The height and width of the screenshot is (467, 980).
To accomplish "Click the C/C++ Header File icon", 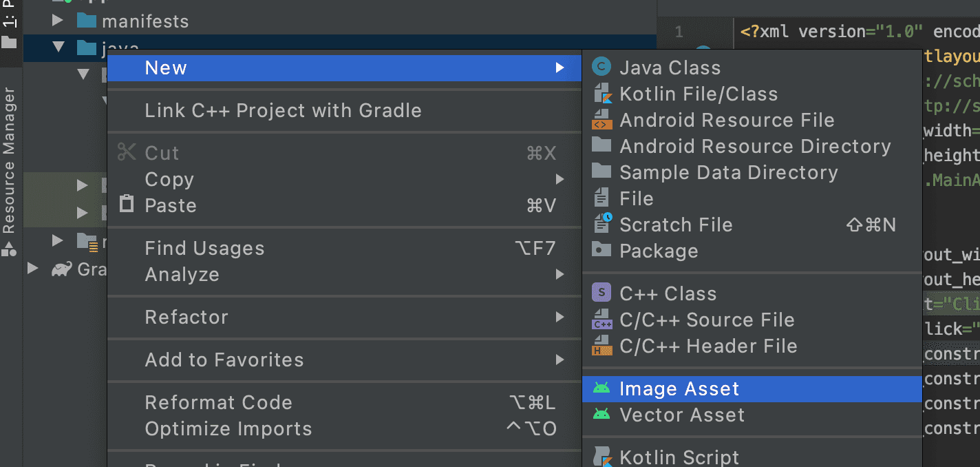I will click(x=602, y=346).
